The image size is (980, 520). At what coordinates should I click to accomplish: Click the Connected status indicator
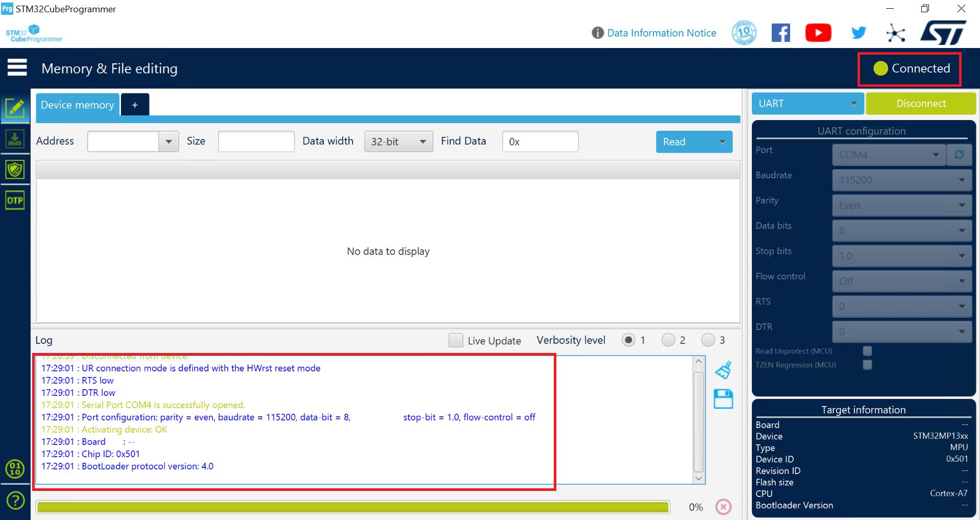pyautogui.click(x=911, y=68)
